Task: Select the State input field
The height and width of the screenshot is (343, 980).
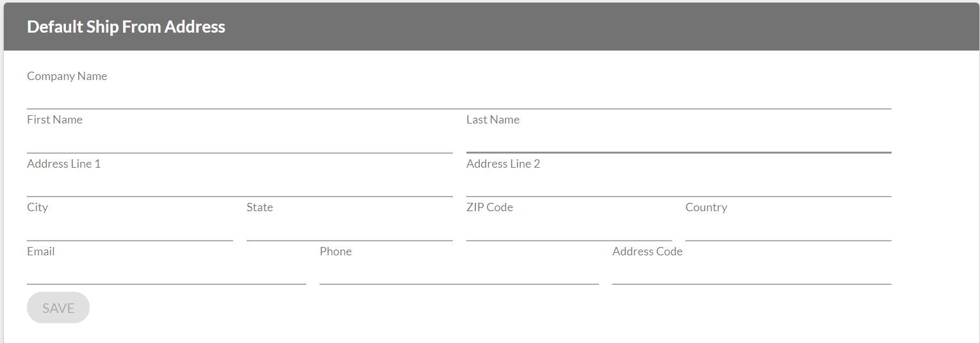Action: 349,230
